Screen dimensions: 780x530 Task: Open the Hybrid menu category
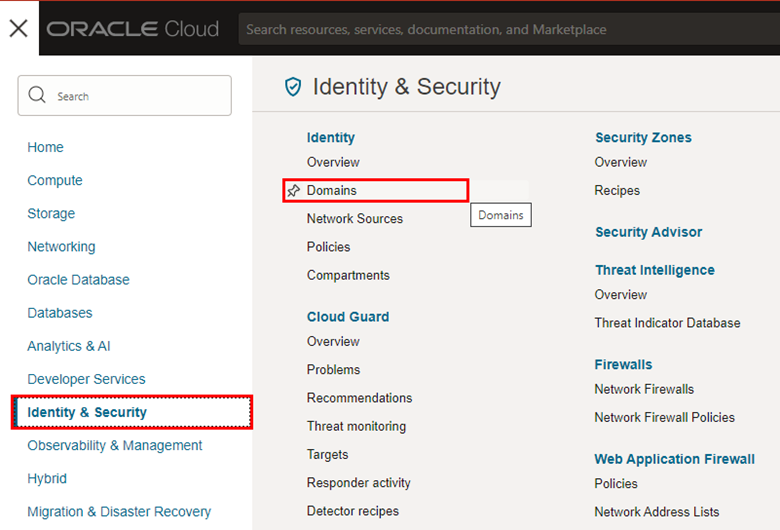(47, 479)
